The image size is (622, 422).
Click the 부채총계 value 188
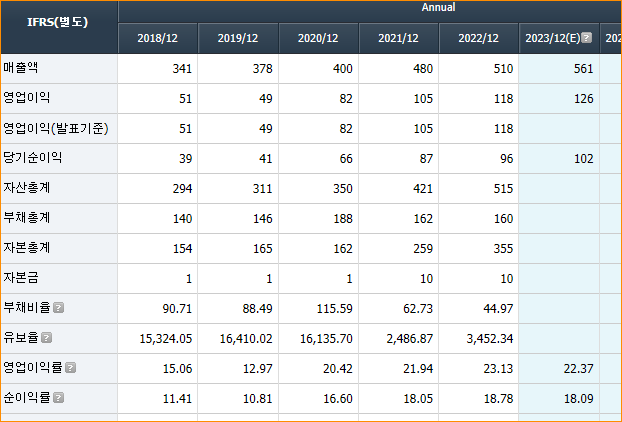pos(343,219)
